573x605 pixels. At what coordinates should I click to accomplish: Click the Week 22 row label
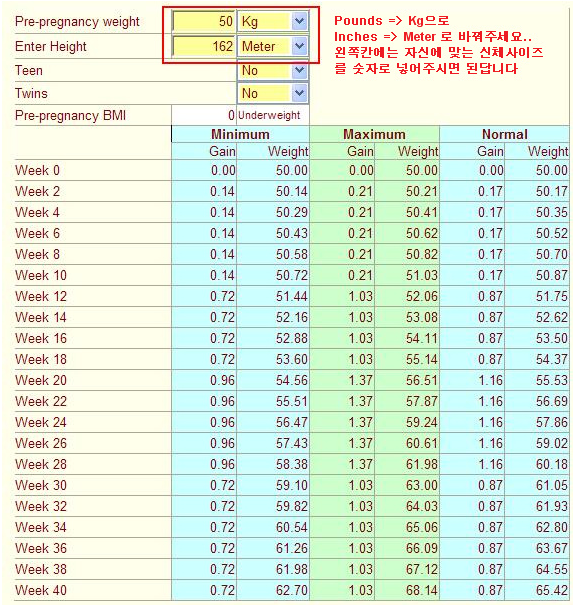point(41,401)
